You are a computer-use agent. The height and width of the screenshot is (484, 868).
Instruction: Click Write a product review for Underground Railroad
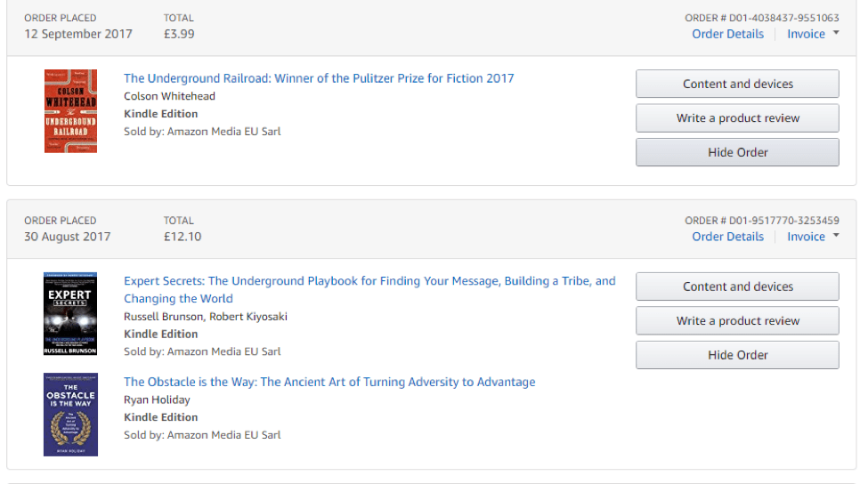[737, 117]
